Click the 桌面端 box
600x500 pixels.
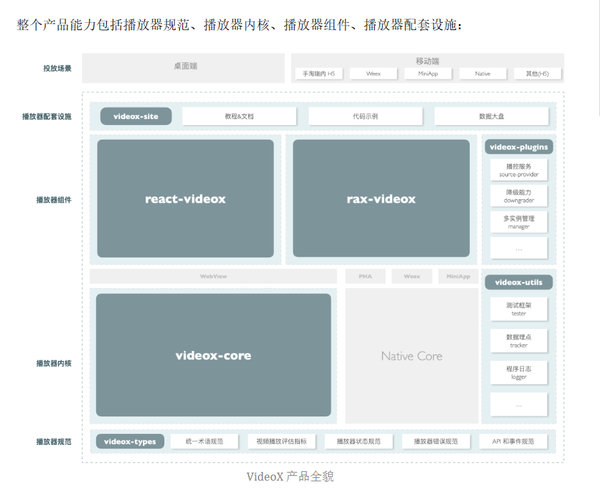pyautogui.click(x=183, y=68)
